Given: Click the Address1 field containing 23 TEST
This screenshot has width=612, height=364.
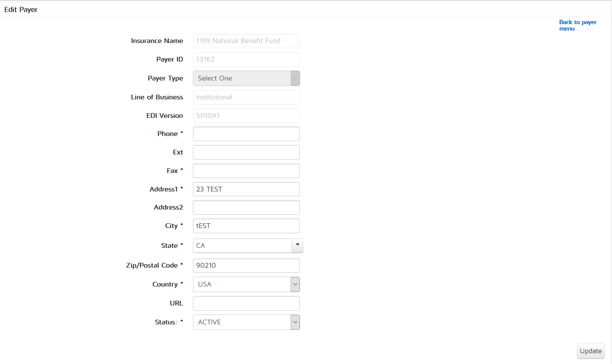Looking at the screenshot, I should pyautogui.click(x=246, y=189).
